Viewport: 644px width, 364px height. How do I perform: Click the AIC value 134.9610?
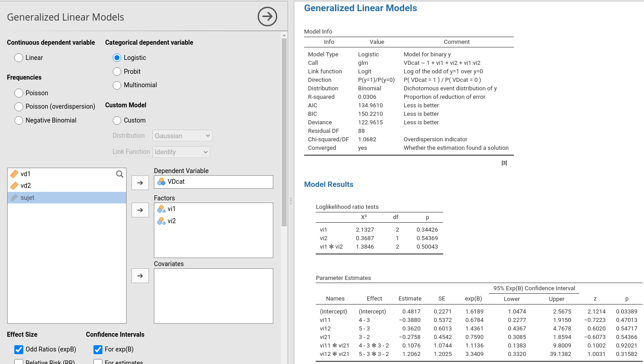point(370,105)
